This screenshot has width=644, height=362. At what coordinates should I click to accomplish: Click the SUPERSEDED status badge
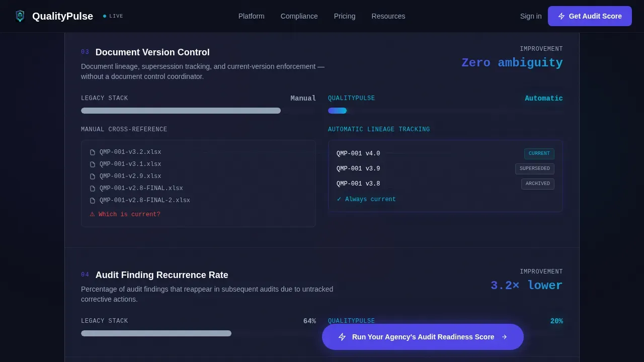pos(535,169)
